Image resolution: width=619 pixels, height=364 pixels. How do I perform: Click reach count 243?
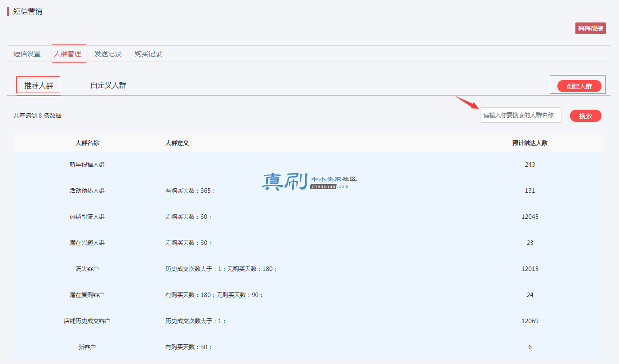point(530,164)
